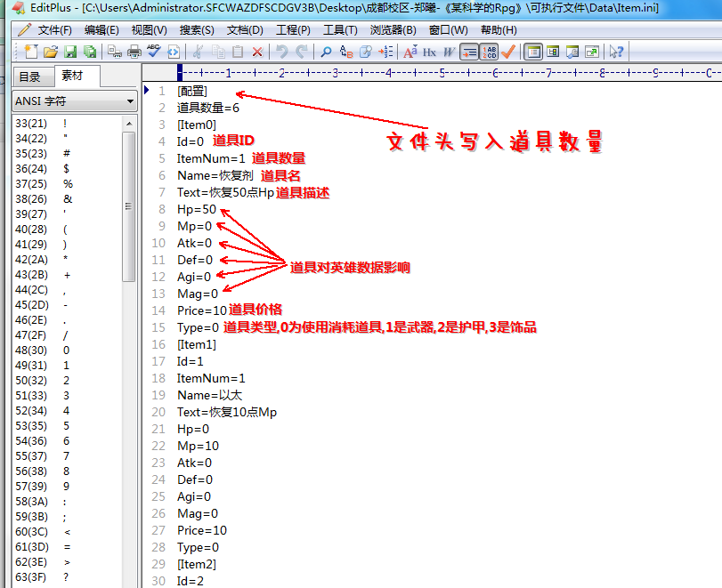Click the Replace icon

click(345, 52)
